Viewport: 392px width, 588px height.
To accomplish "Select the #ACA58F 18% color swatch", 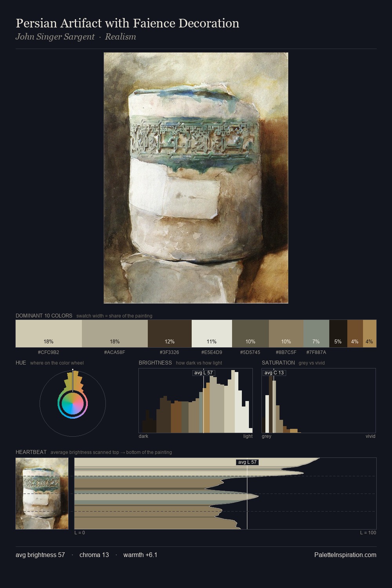I will 115,334.
